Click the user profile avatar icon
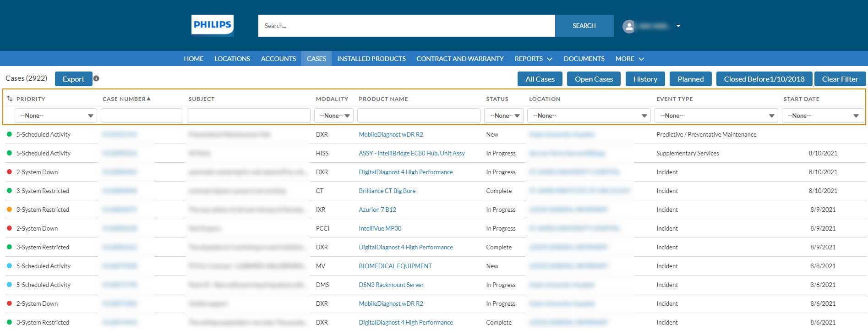The height and width of the screenshot is (331, 868). (629, 26)
